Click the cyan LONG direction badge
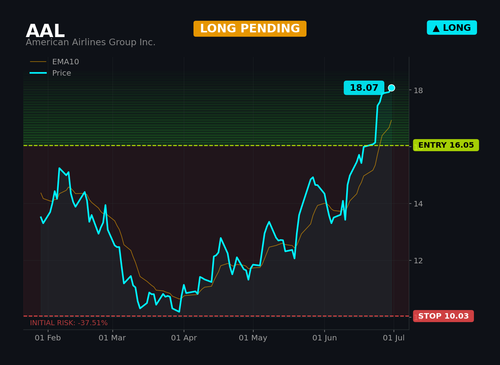 click(x=452, y=28)
